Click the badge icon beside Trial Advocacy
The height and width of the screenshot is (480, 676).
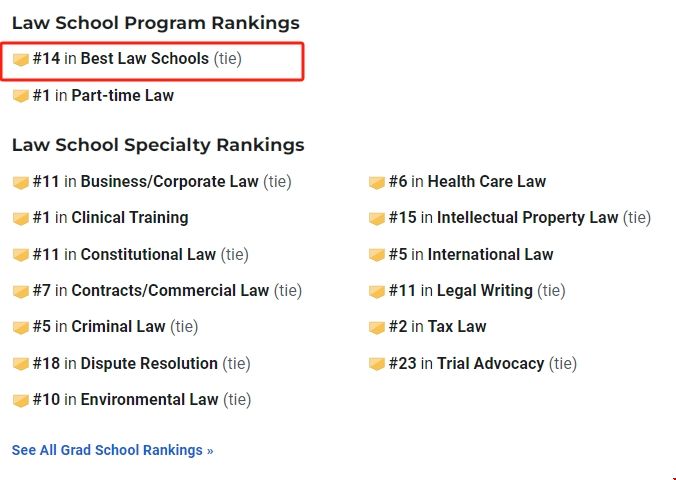(x=377, y=364)
